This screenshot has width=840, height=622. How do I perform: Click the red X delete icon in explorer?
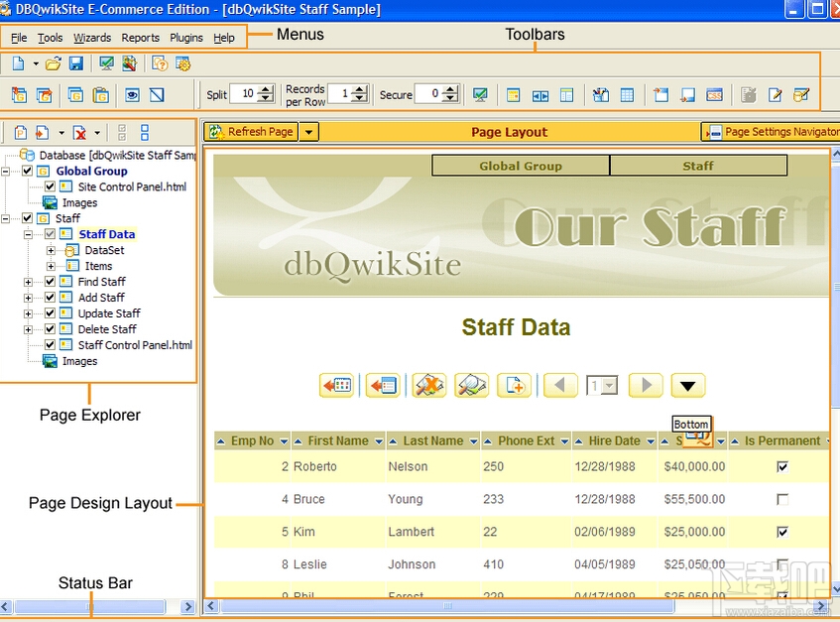pos(79,132)
